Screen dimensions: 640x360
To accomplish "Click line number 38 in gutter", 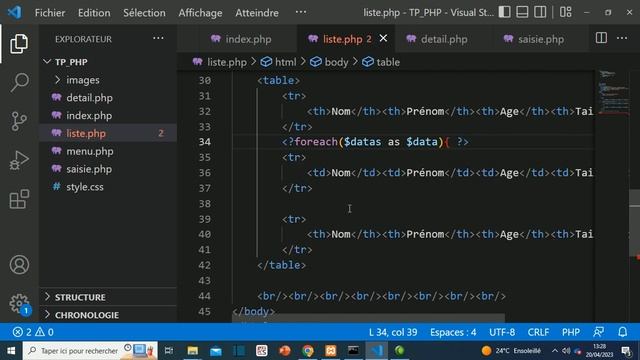I will click(204, 204).
